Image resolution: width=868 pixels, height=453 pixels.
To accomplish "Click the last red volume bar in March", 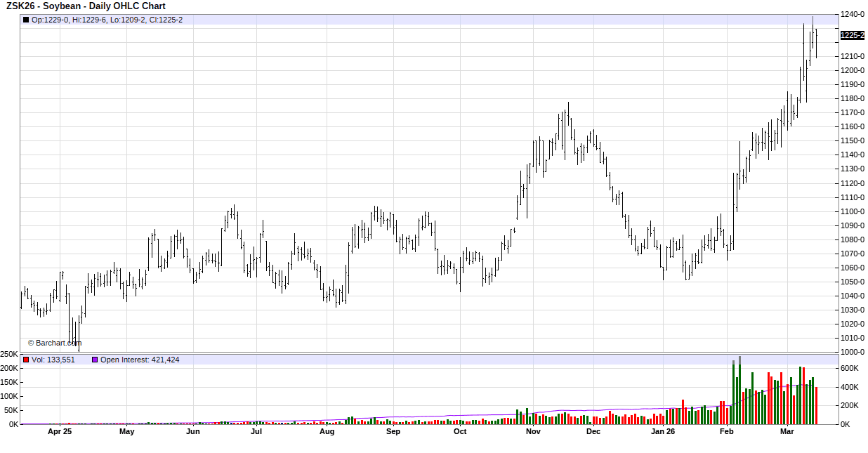I will coord(816,406).
